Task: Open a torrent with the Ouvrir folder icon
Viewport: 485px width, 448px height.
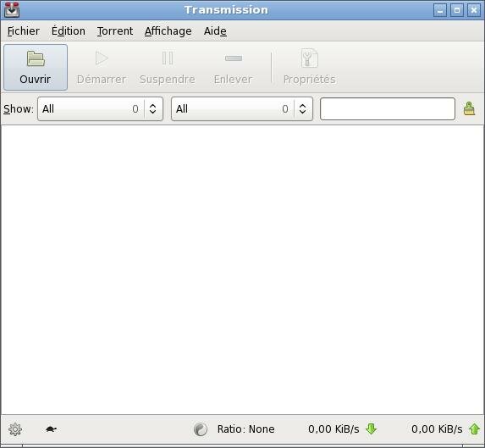Action: [x=36, y=58]
